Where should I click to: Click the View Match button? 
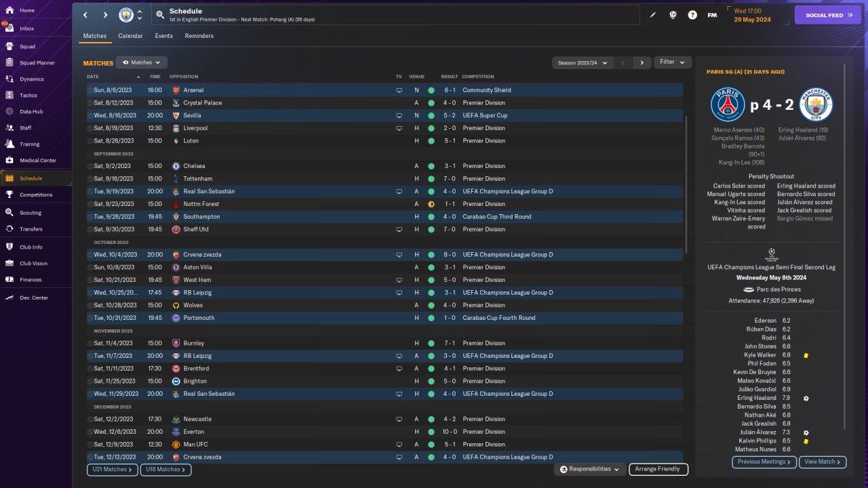click(823, 462)
